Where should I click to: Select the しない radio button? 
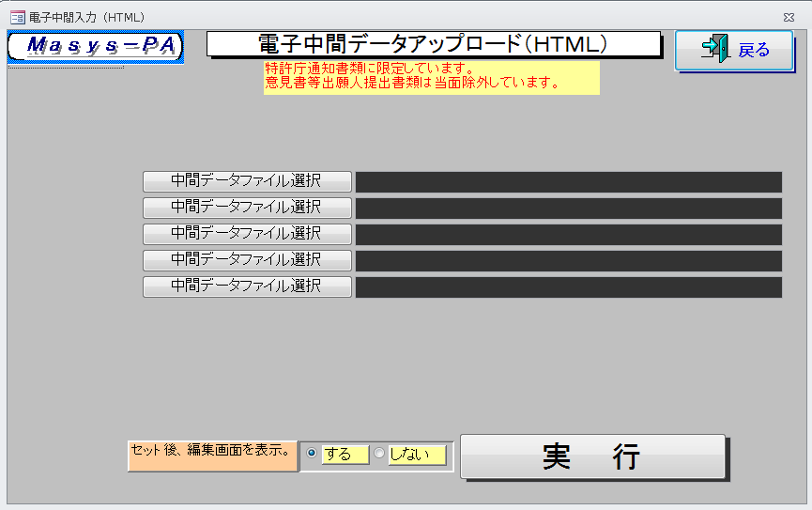[379, 453]
